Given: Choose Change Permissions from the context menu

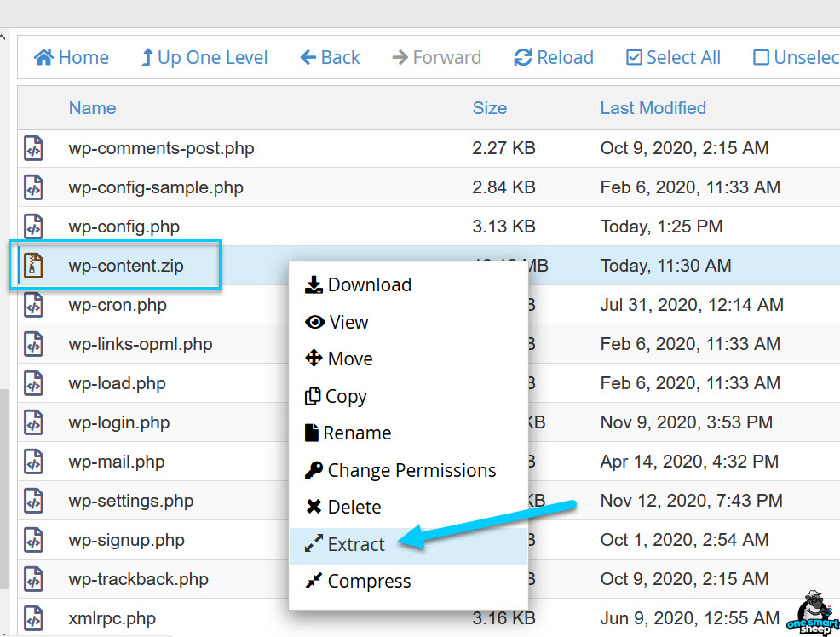Looking at the screenshot, I should [408, 470].
